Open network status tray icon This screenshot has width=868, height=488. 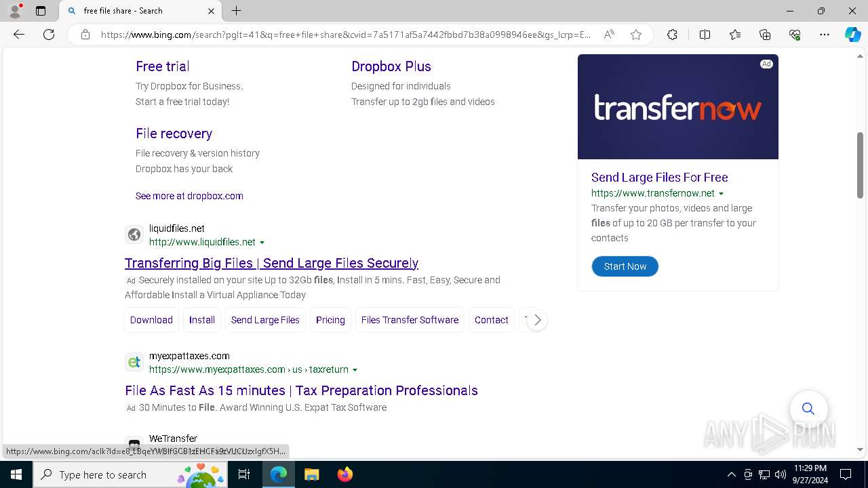coord(764,474)
